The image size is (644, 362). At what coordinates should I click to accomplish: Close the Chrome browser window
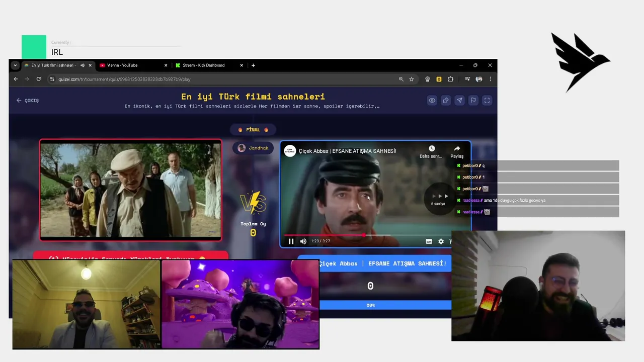(490, 65)
